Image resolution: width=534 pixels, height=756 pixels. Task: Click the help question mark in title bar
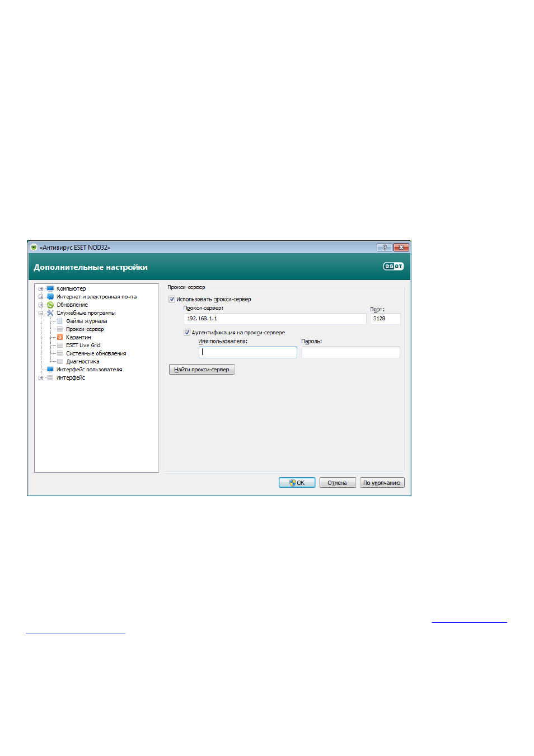point(385,247)
